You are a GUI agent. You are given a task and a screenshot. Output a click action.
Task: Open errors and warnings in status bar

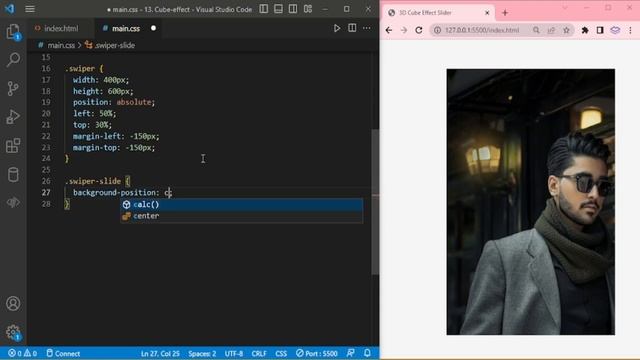(x=22, y=353)
